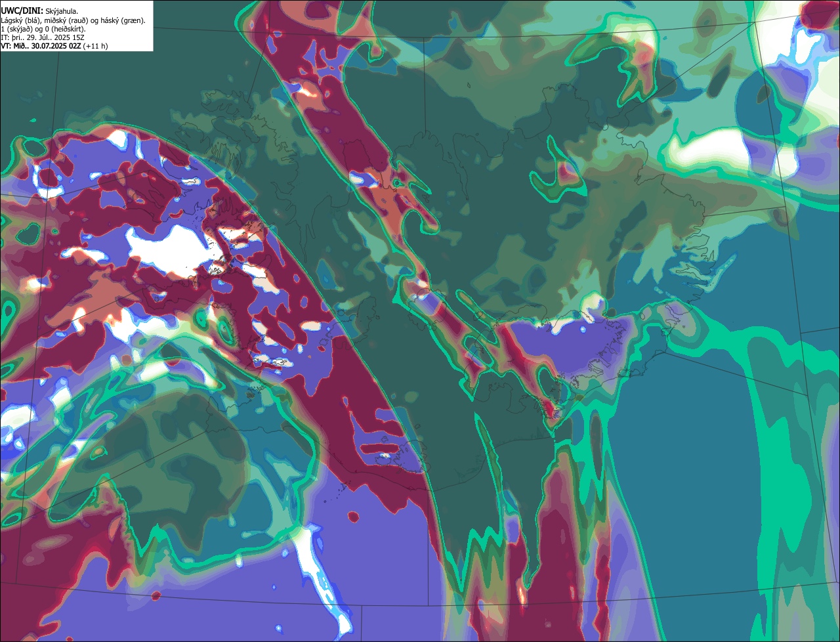Click the '0 (heiðskírt).' legend text
The image size is (840, 642).
66,30
